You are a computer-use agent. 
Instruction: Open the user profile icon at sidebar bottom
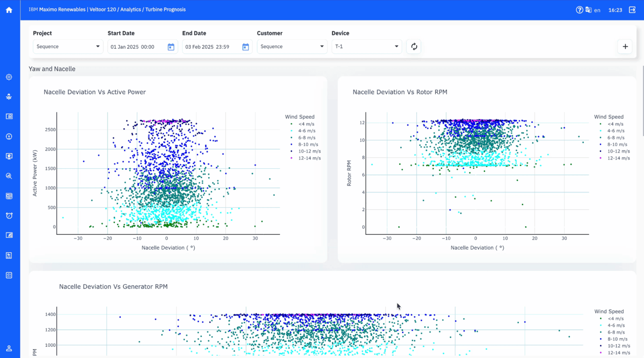pos(9,348)
